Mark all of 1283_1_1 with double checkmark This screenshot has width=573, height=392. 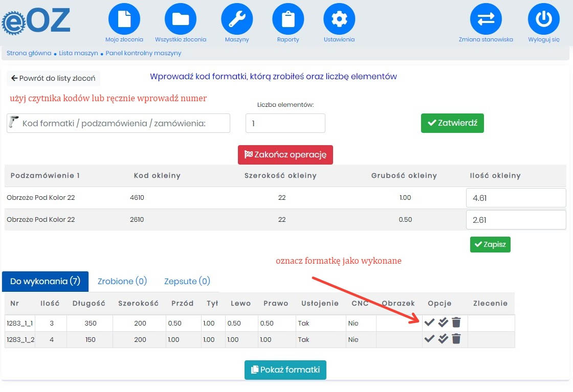coord(443,322)
